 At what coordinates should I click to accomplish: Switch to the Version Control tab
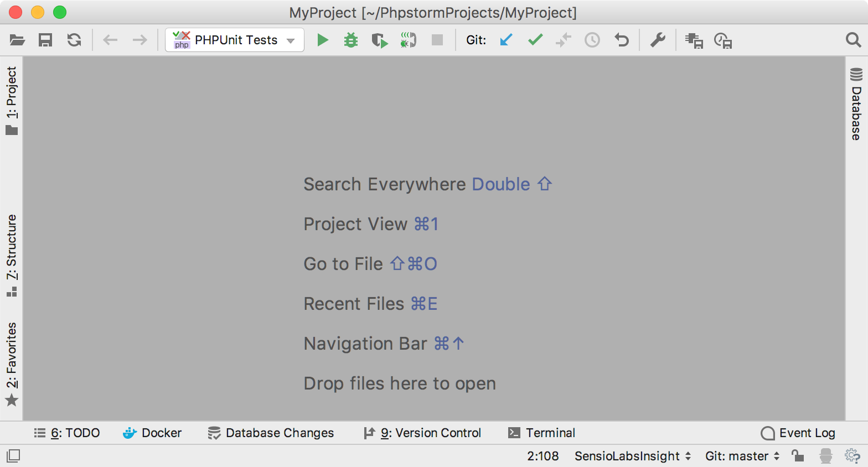point(422,433)
